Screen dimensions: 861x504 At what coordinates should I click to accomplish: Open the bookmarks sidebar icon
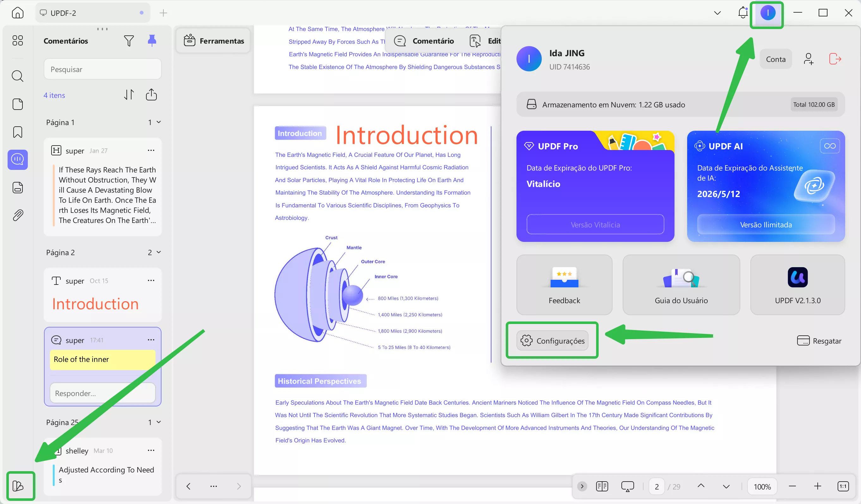point(17,132)
